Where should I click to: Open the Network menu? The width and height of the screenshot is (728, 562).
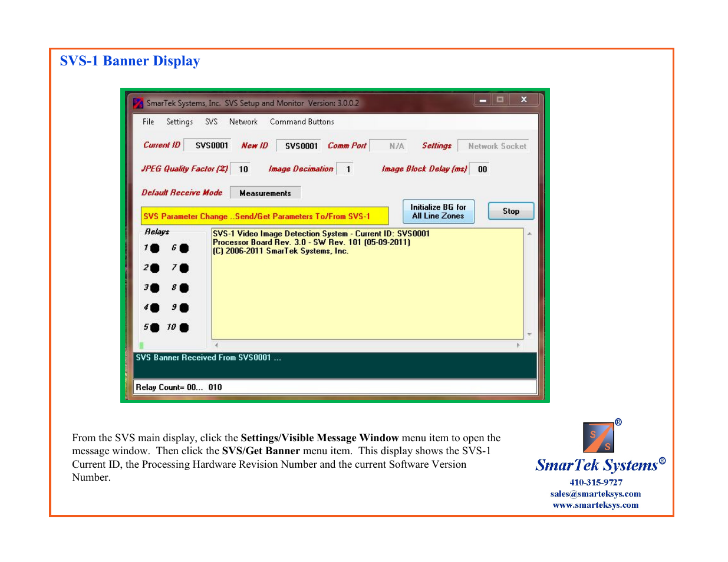click(x=243, y=122)
